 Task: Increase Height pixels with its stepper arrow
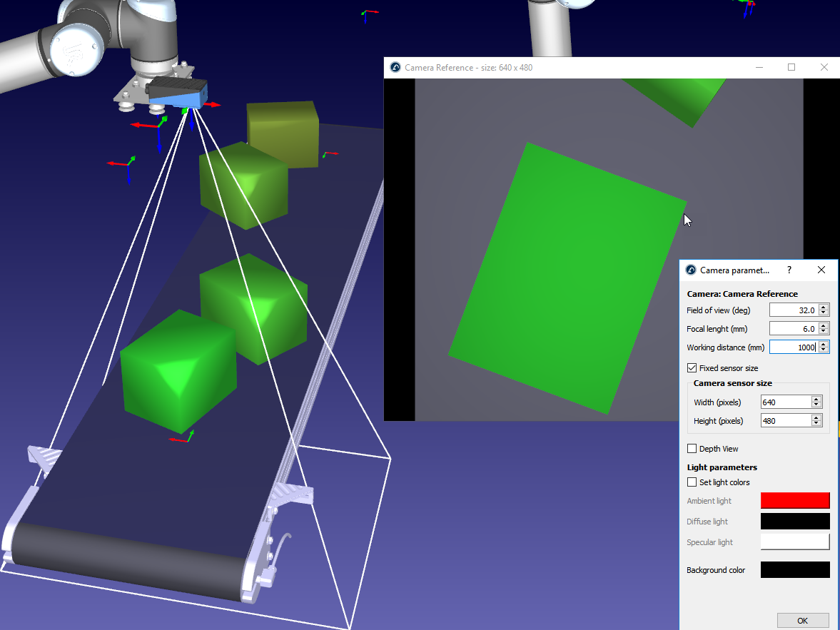point(816,417)
